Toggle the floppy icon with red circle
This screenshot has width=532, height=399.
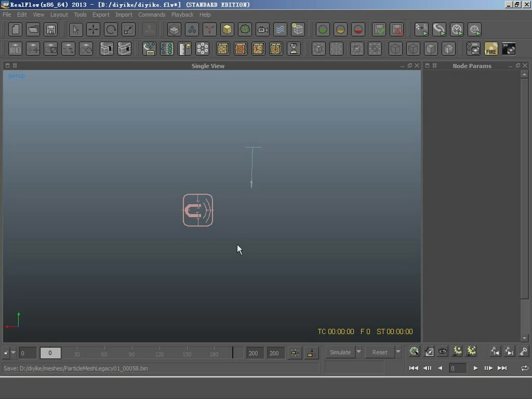396,30
